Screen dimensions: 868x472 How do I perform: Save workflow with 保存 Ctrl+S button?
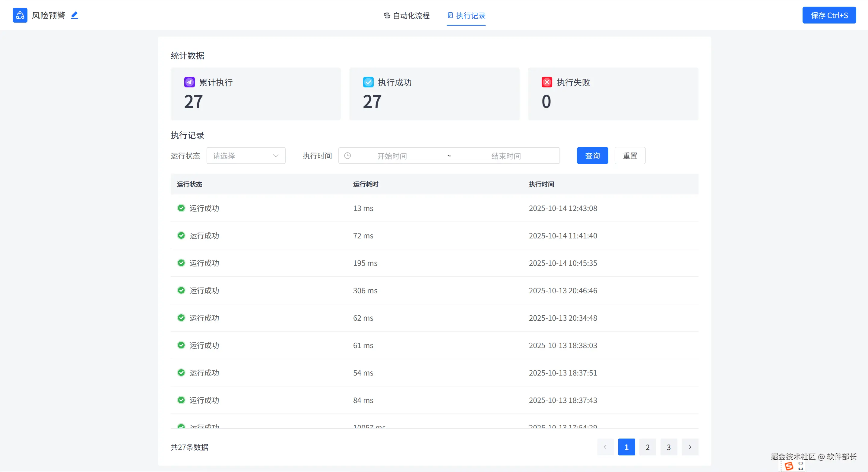click(829, 15)
